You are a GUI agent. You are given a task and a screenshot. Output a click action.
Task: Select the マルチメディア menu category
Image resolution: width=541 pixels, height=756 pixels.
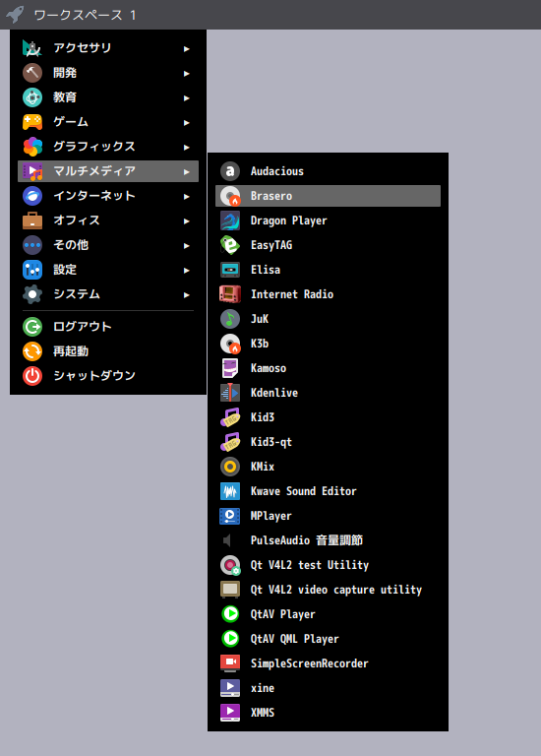coord(108,171)
